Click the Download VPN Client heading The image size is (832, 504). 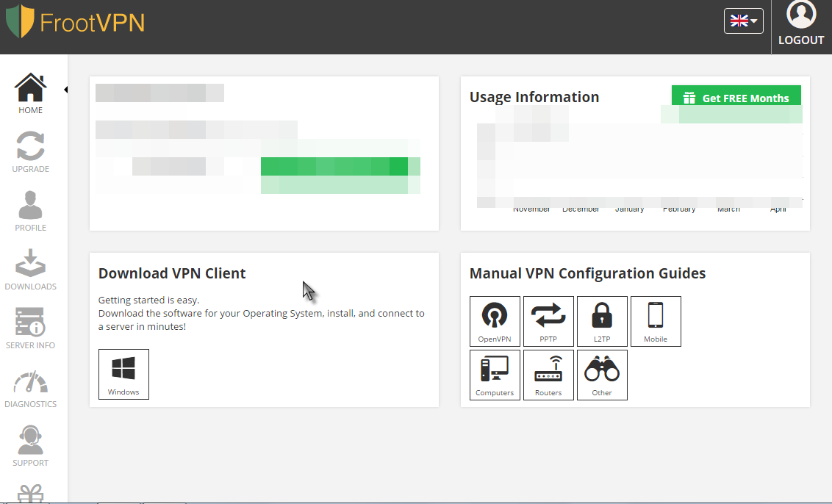172,273
